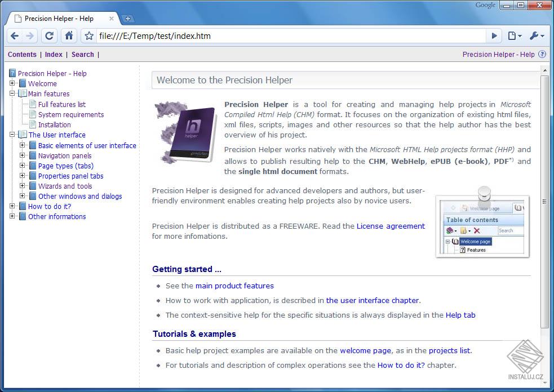Click the scrollbar up arrow
Screen dimensions: 554x392
coord(544,70)
